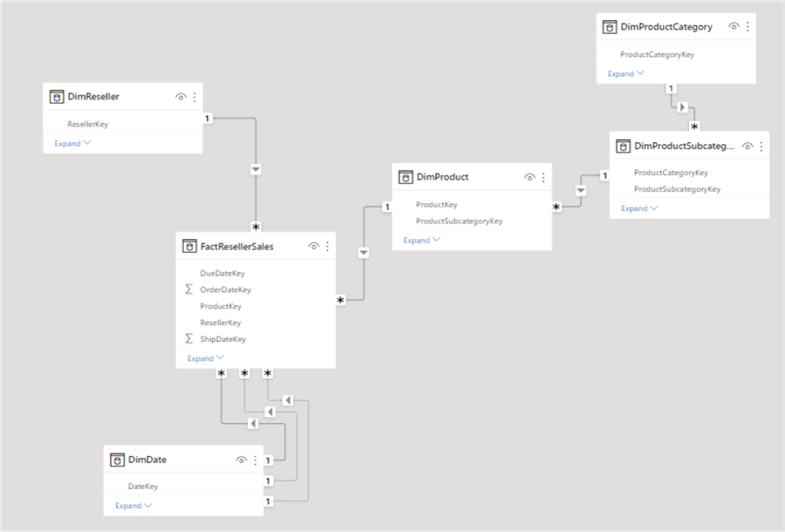Open DimReseller more options menu
This screenshot has height=532, width=785.
tap(195, 97)
